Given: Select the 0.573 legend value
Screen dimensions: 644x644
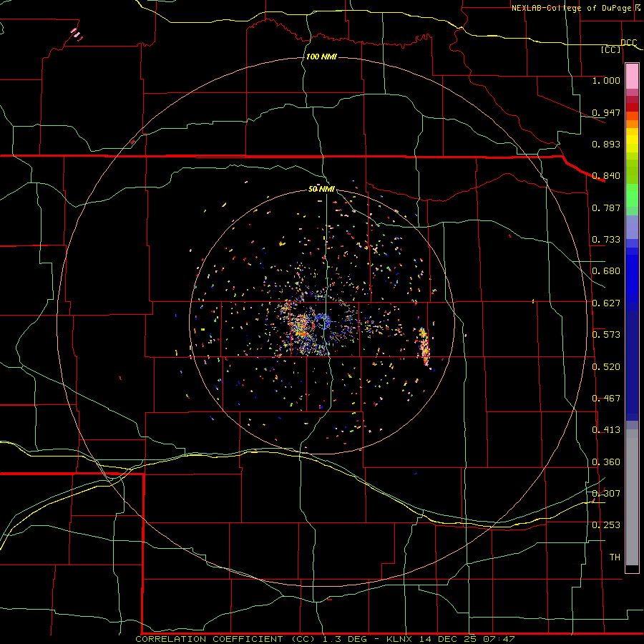Looking at the screenshot, I should [606, 334].
